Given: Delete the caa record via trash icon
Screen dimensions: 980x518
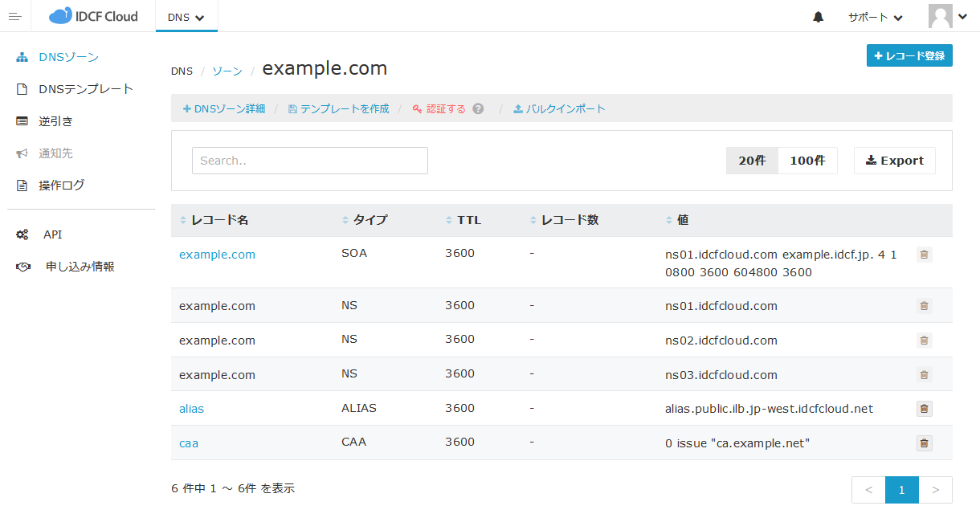Looking at the screenshot, I should pos(924,443).
